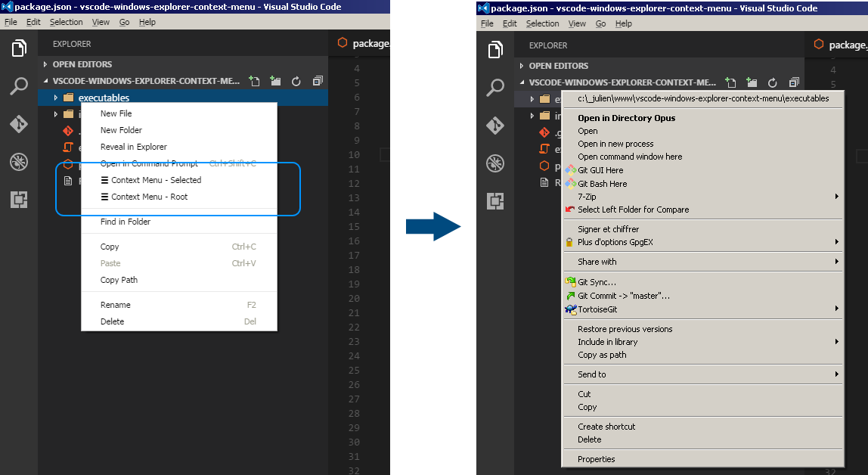Open the Include in library submenu
868x475 pixels.
pyautogui.click(x=703, y=342)
